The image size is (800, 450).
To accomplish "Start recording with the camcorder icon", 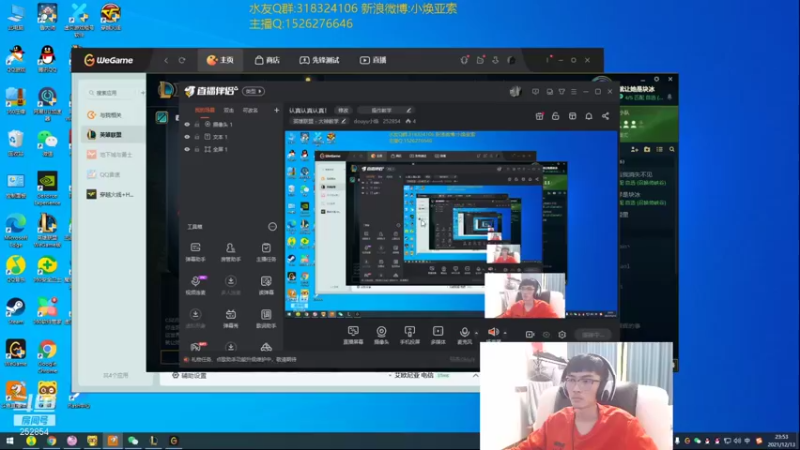I will [x=530, y=335].
